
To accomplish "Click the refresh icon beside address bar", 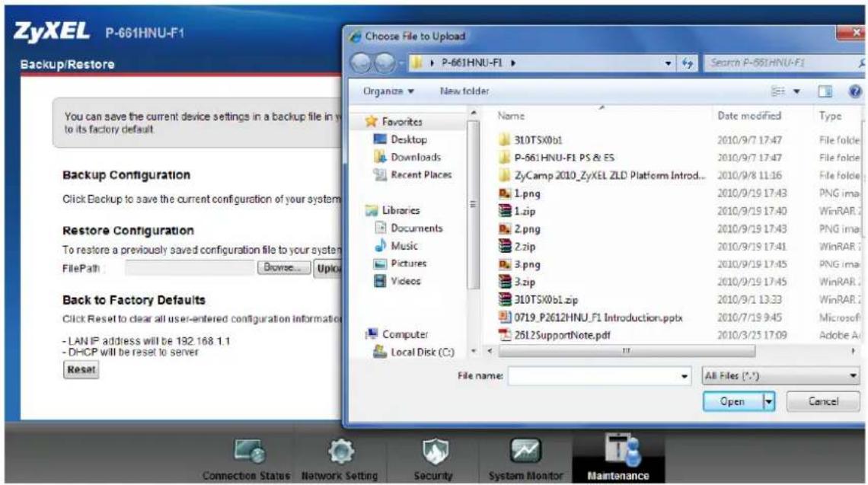I will pyautogui.click(x=688, y=63).
